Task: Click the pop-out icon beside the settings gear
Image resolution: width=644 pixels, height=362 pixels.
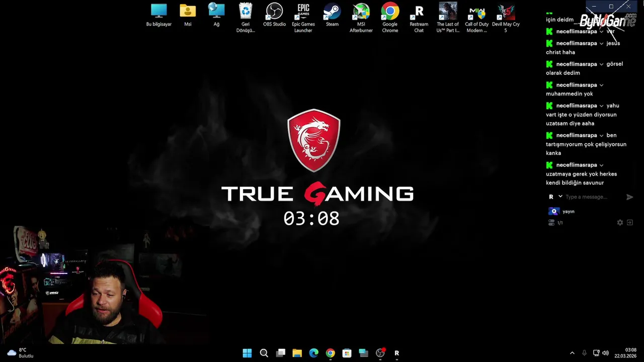Action: (x=629, y=223)
